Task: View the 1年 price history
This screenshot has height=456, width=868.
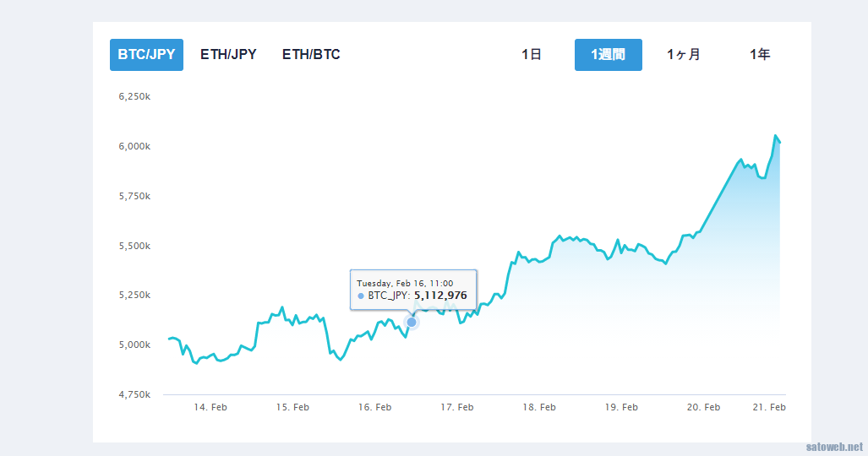Action: pyautogui.click(x=760, y=55)
